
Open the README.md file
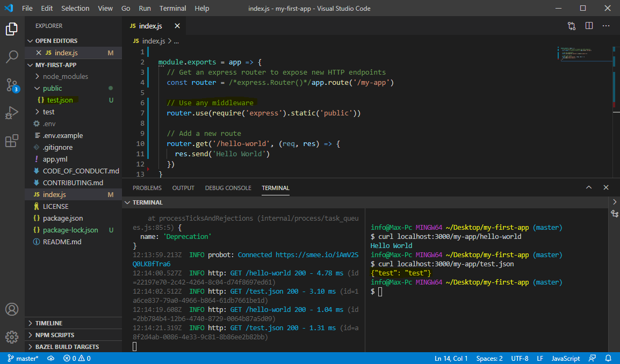pyautogui.click(x=62, y=242)
